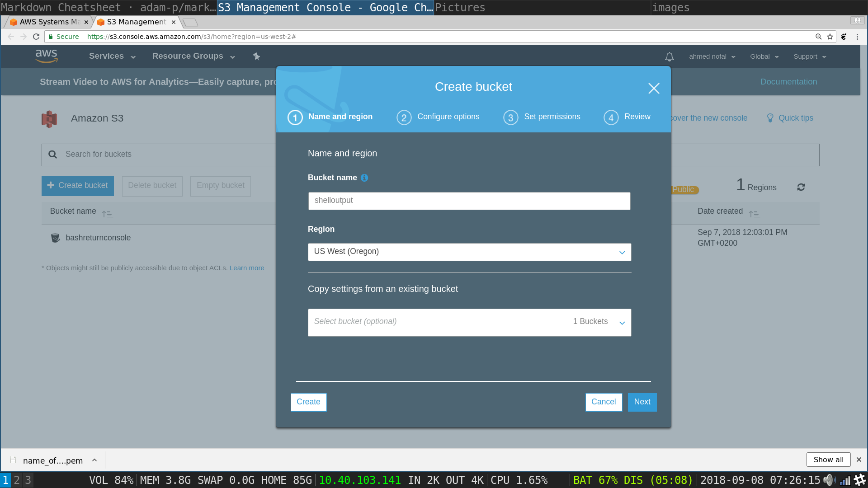Screen dimensions: 868x488
Task: Click the Bucket name text field
Action: (469, 201)
